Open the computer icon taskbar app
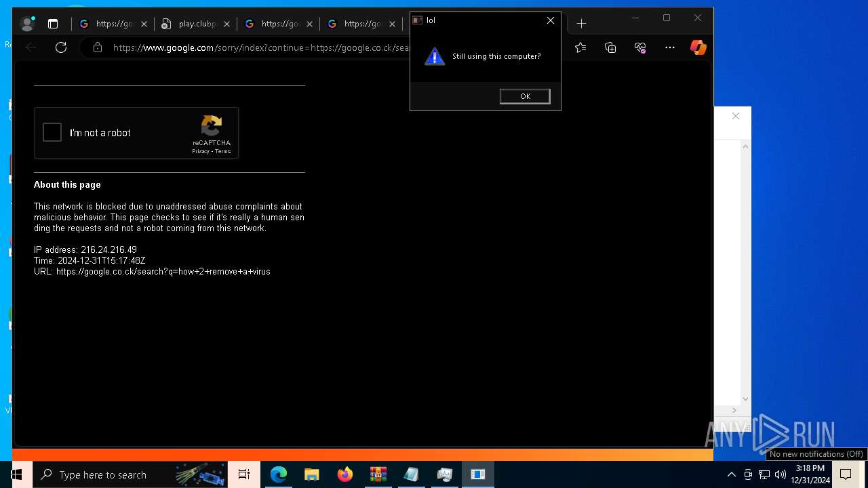The height and width of the screenshot is (488, 868). tap(445, 474)
